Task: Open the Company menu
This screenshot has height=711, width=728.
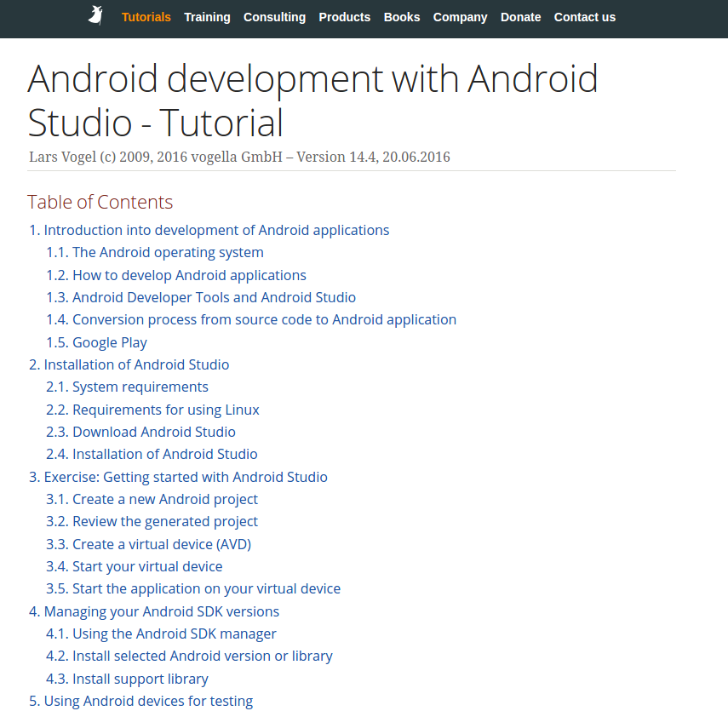Action: (x=460, y=17)
